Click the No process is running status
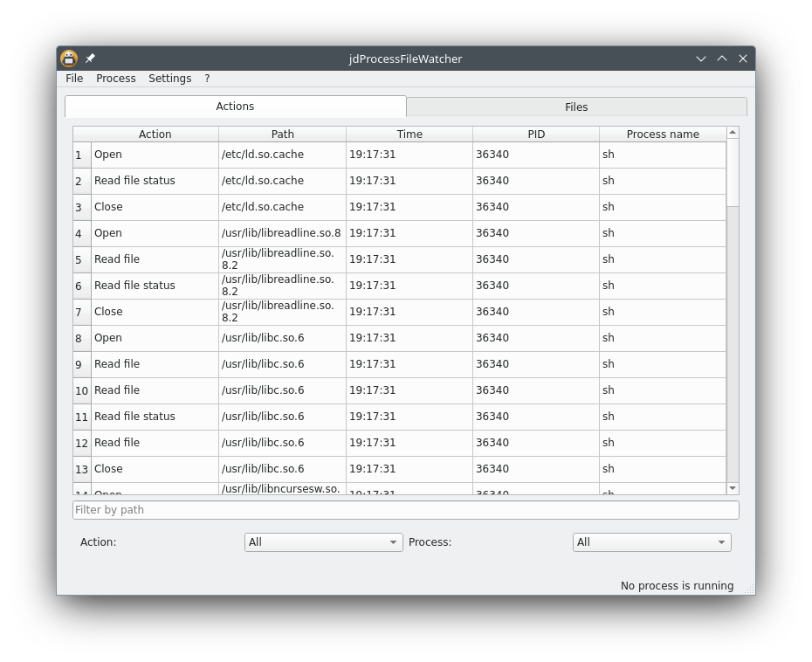 (x=677, y=586)
